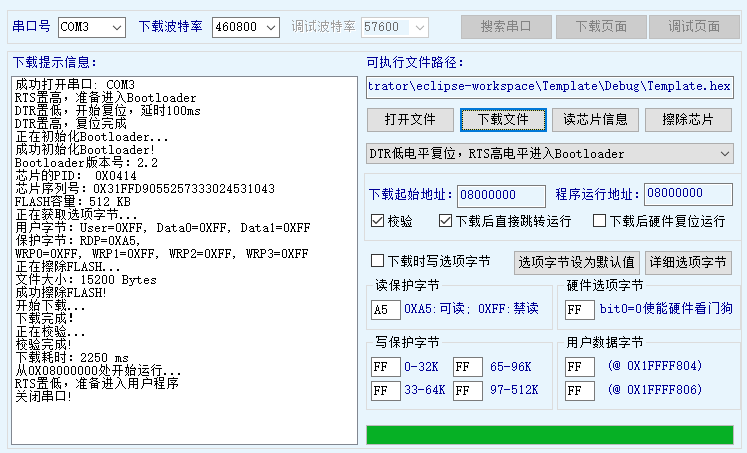The height and width of the screenshot is (453, 747).
Task: Click the write-protect 97-512K FF field
Action: click(468, 391)
